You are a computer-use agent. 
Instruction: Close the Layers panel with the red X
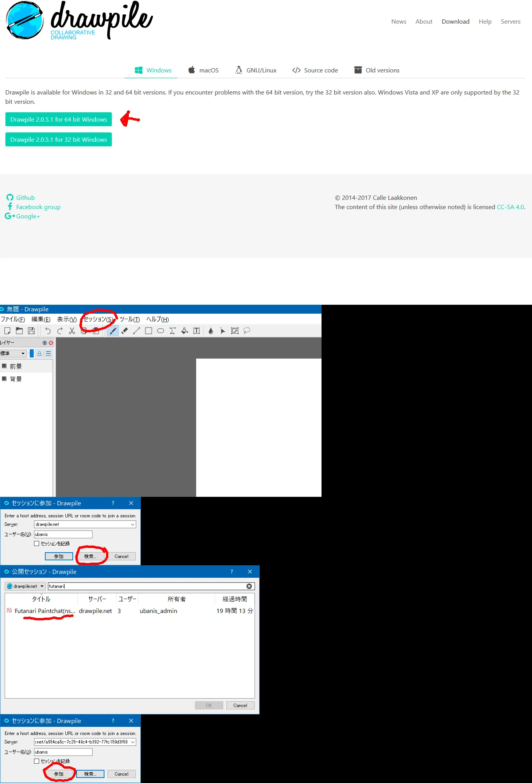click(x=51, y=343)
